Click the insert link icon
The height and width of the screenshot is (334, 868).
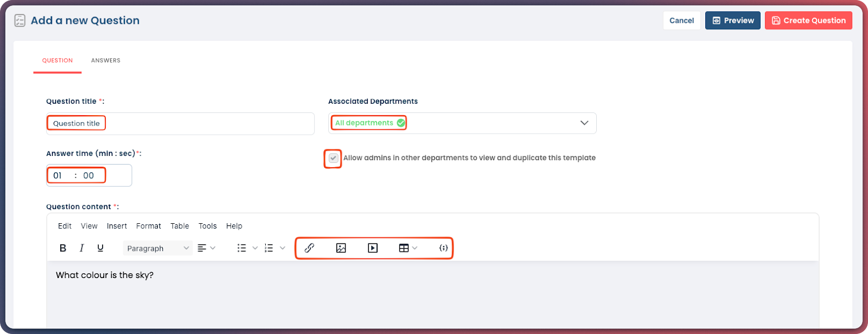tap(309, 248)
